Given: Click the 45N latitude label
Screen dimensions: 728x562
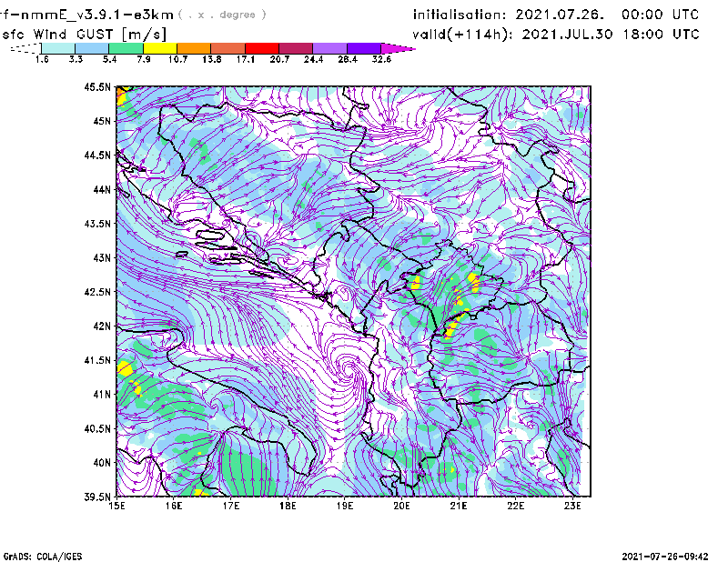Looking at the screenshot, I should (x=102, y=121).
